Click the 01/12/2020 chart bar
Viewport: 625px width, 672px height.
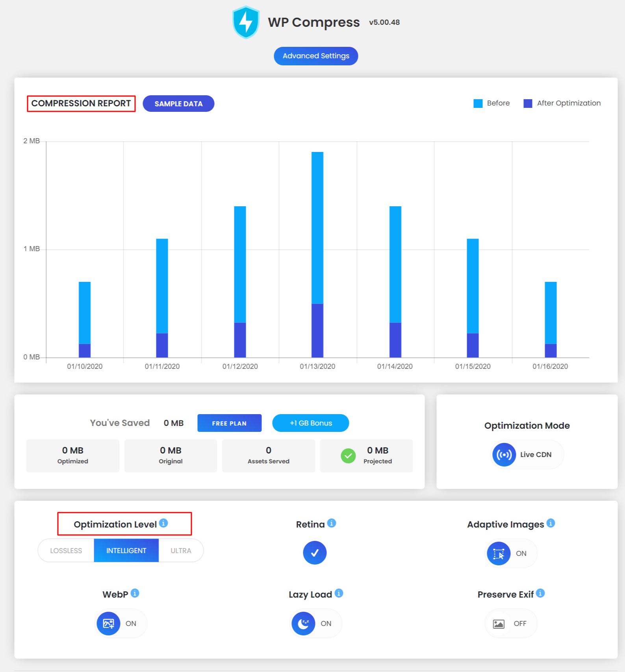(x=240, y=282)
